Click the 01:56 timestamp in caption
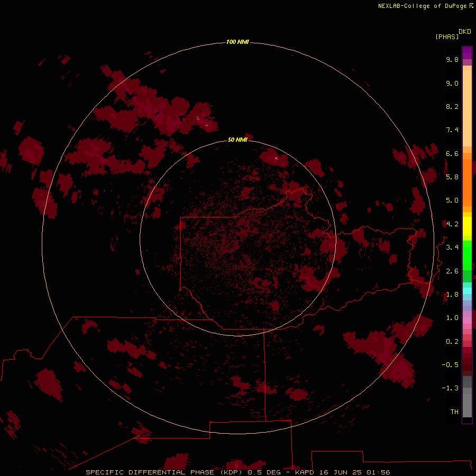 378,472
